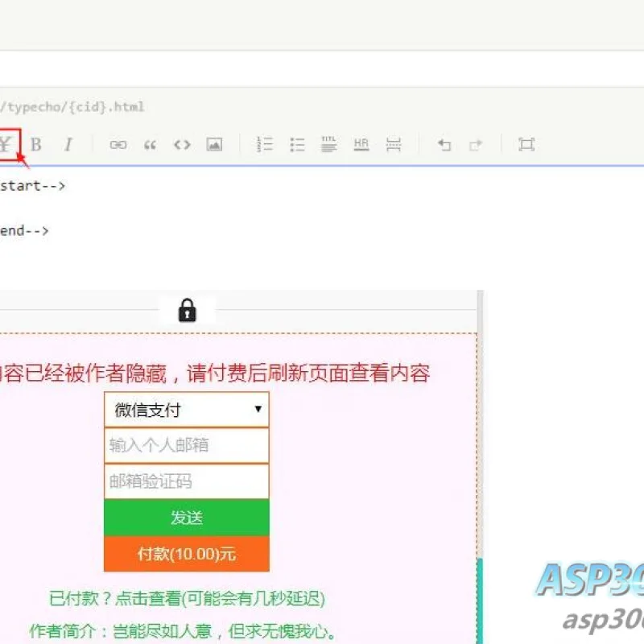Undo the last edit

[444, 145]
